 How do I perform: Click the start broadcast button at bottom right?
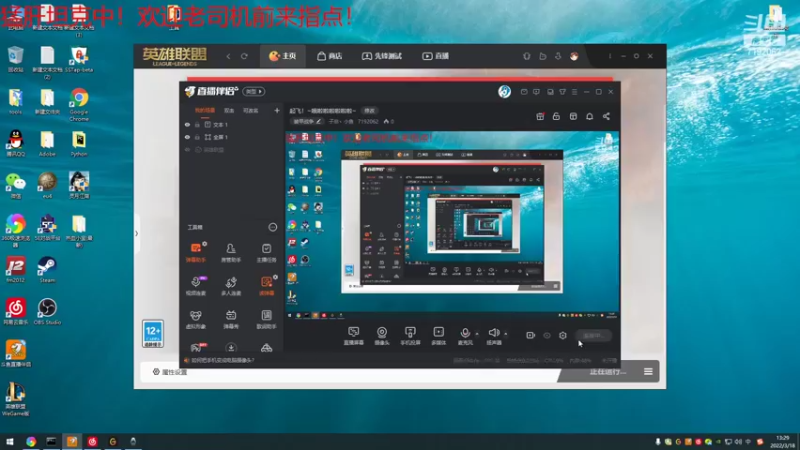coord(593,336)
